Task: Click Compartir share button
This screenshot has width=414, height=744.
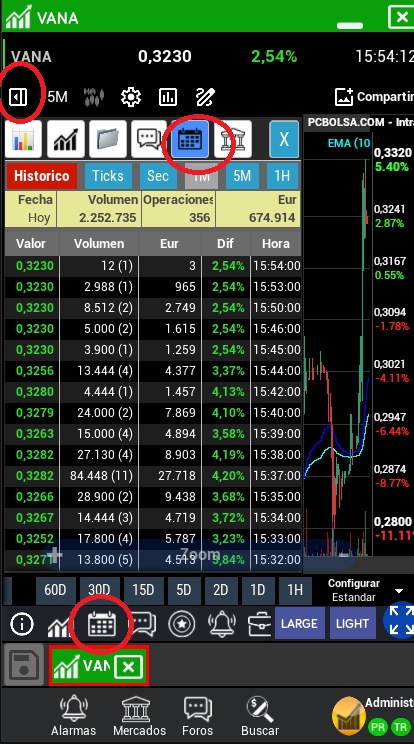Action: [x=374, y=97]
